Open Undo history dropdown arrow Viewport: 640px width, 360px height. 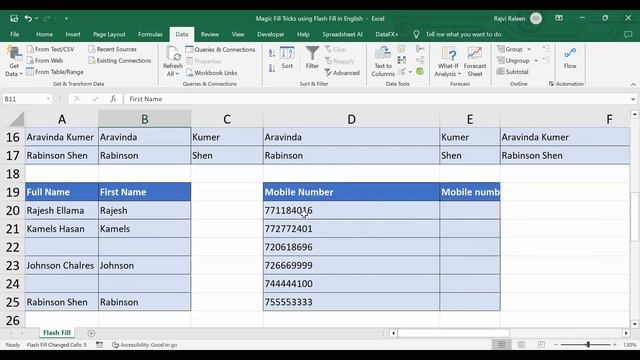pyautogui.click(x=36, y=18)
